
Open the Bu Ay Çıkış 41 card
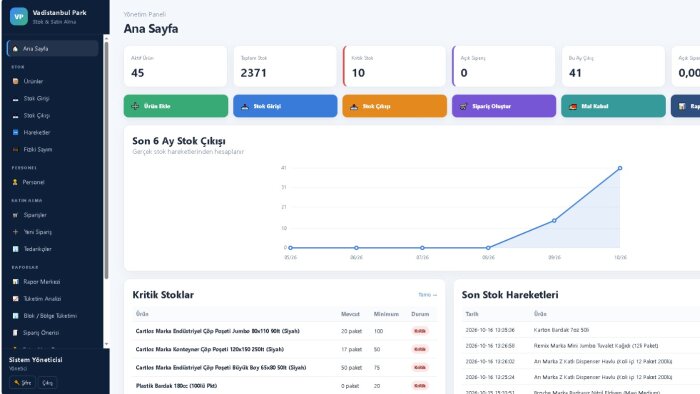613,66
